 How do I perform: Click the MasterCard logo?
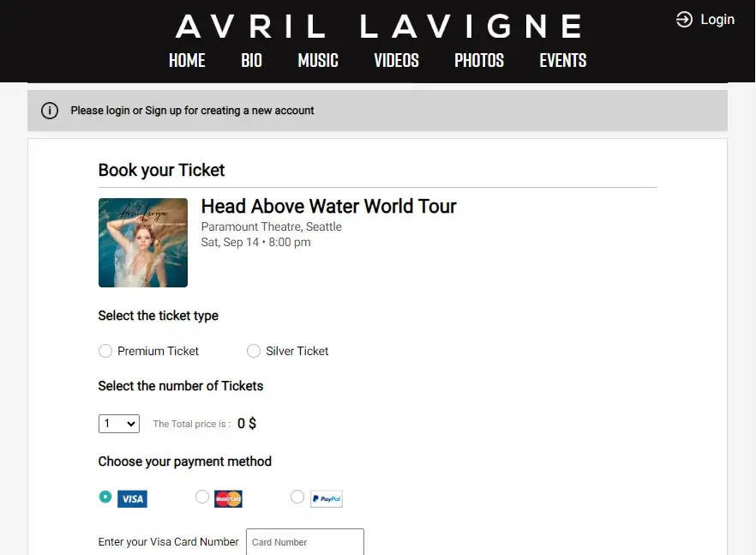pyautogui.click(x=228, y=498)
